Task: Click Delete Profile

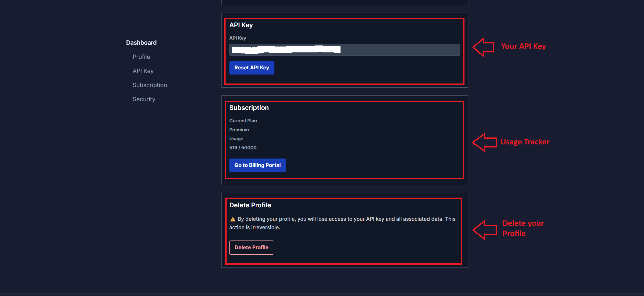Action: pos(252,247)
